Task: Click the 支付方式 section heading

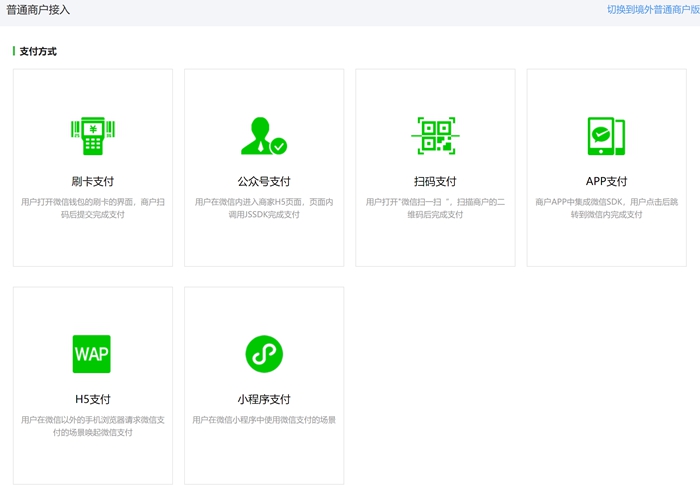Action: pos(38,51)
